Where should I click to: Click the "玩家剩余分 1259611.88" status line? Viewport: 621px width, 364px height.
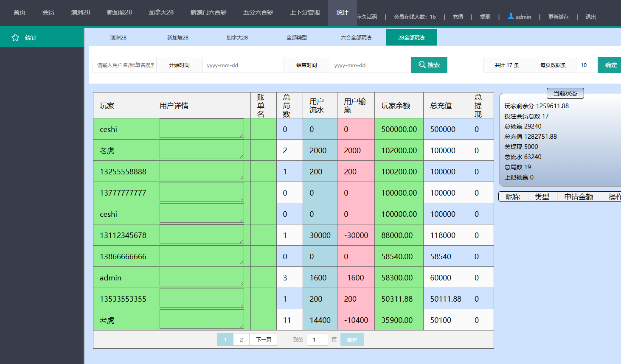click(x=537, y=106)
